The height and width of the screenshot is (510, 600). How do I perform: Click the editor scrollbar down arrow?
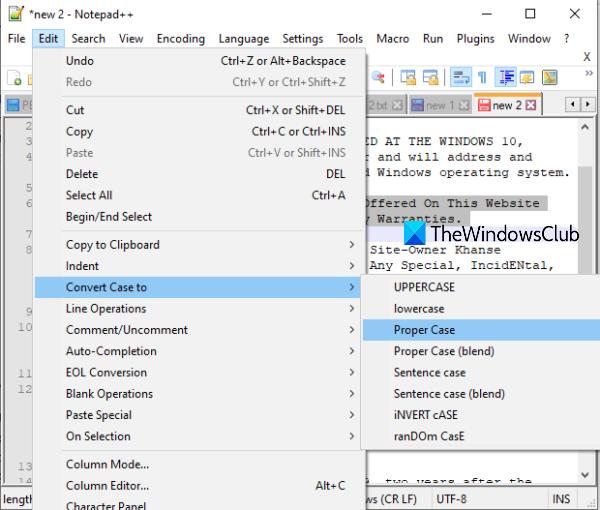[585, 475]
